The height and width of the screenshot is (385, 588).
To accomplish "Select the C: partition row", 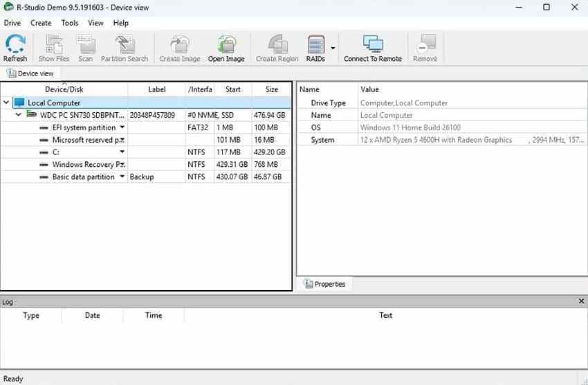I will 146,152.
